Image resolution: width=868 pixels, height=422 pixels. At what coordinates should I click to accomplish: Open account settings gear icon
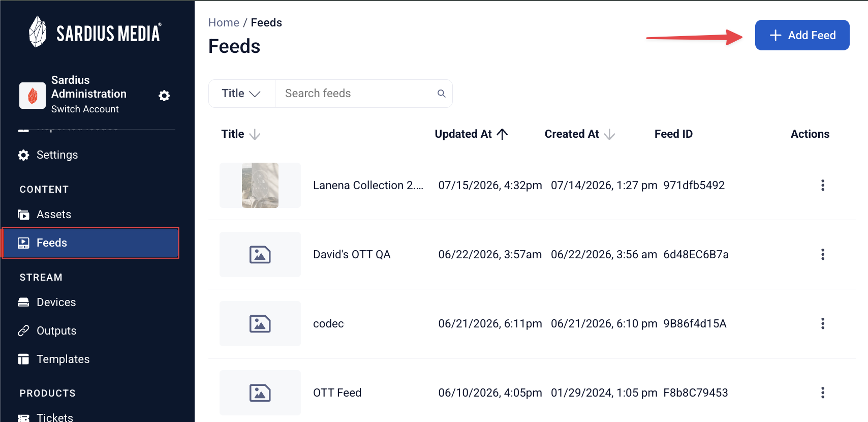click(164, 96)
